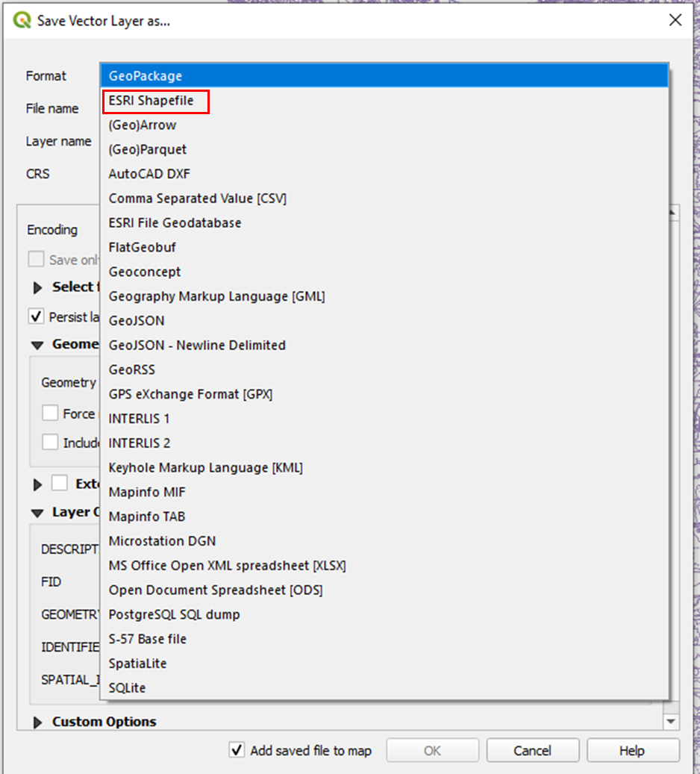
Task: Choose GeoRSS format
Action: 384,369
